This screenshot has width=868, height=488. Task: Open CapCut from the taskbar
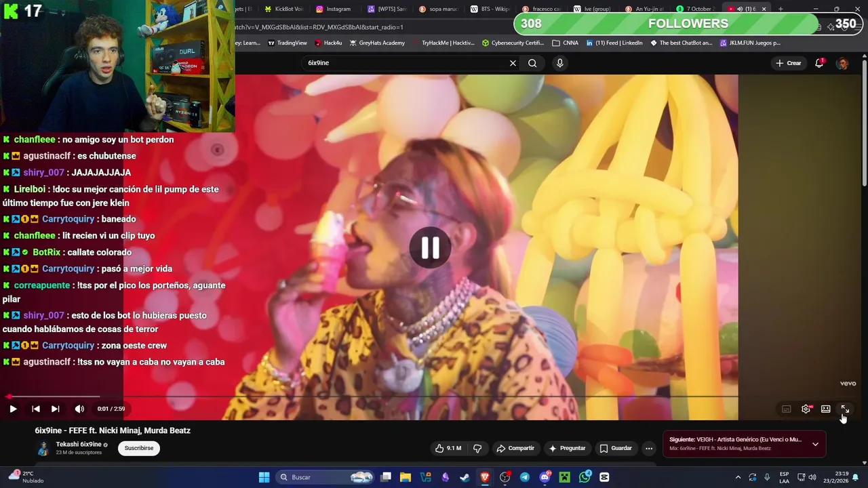pos(604,477)
